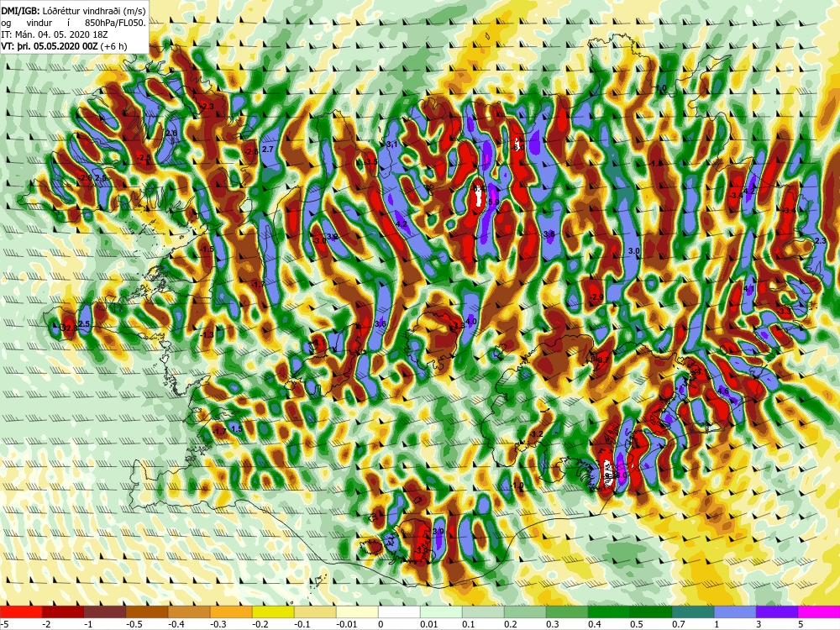The width and height of the screenshot is (840, 630).
Task: Click the map value label 5.0
Action: (x=493, y=202)
